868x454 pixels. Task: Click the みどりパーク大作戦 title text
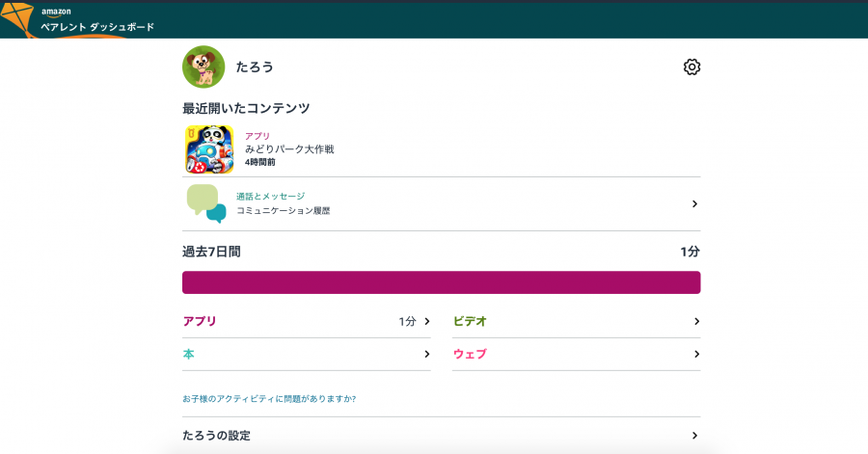point(289,149)
